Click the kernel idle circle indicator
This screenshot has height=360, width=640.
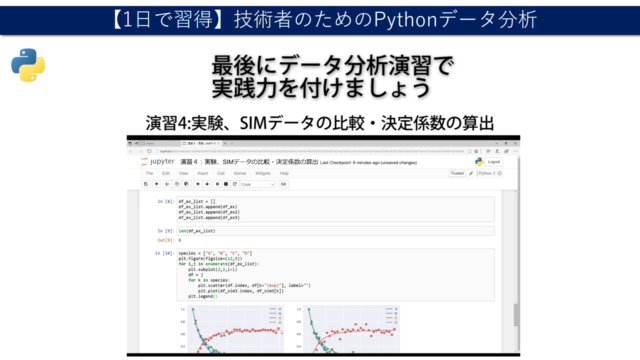(500, 173)
